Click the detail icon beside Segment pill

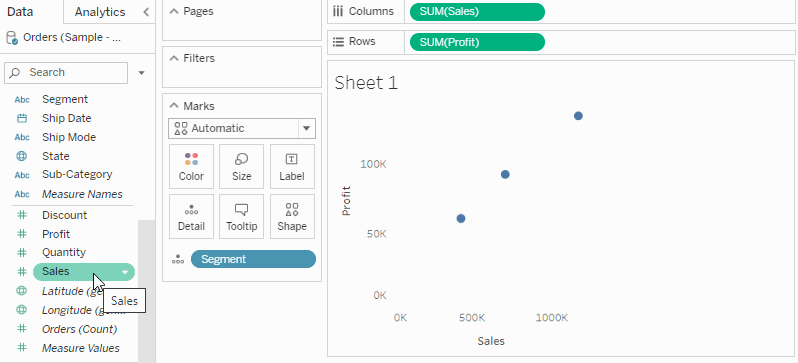[x=178, y=260]
